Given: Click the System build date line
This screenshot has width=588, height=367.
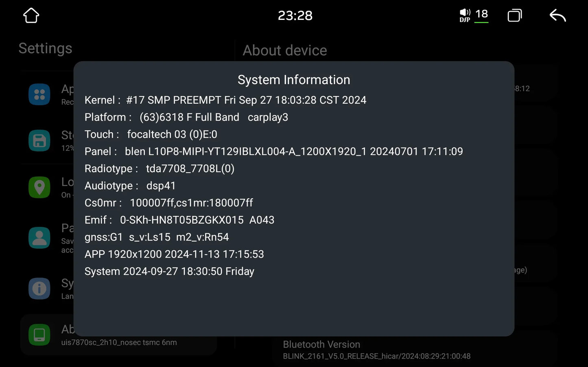Looking at the screenshot, I should 169,271.
